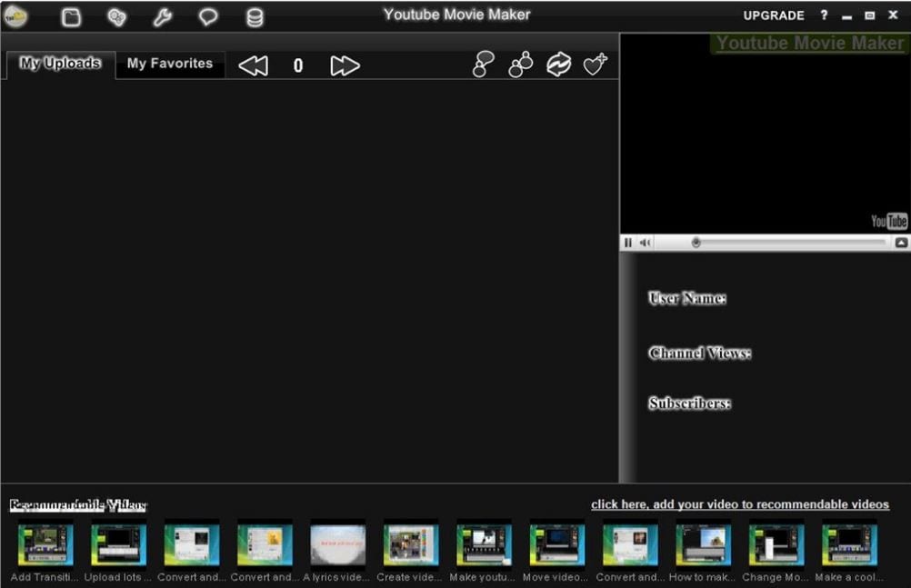Mute the preview player volume

pos(645,243)
